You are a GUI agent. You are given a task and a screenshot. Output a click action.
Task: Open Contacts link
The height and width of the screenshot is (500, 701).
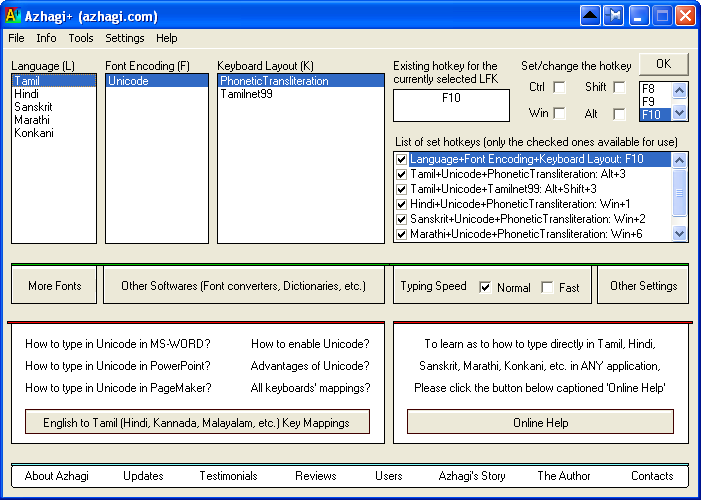(652, 476)
